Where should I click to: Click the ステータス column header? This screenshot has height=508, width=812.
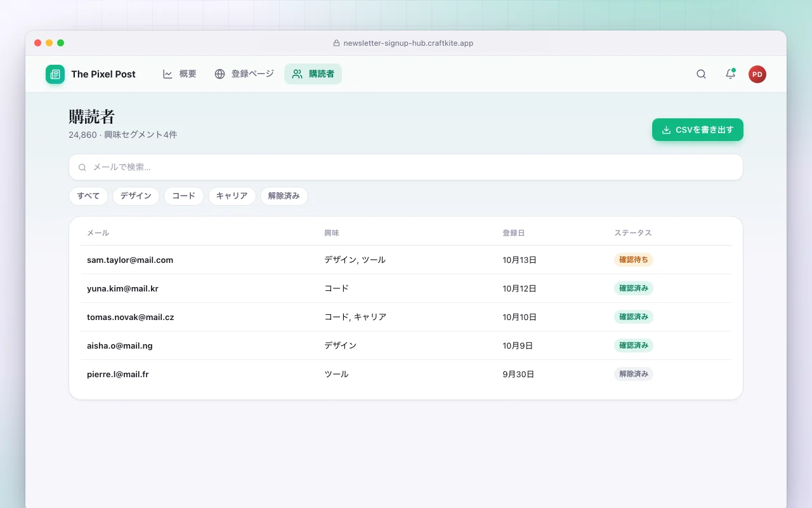click(x=632, y=233)
